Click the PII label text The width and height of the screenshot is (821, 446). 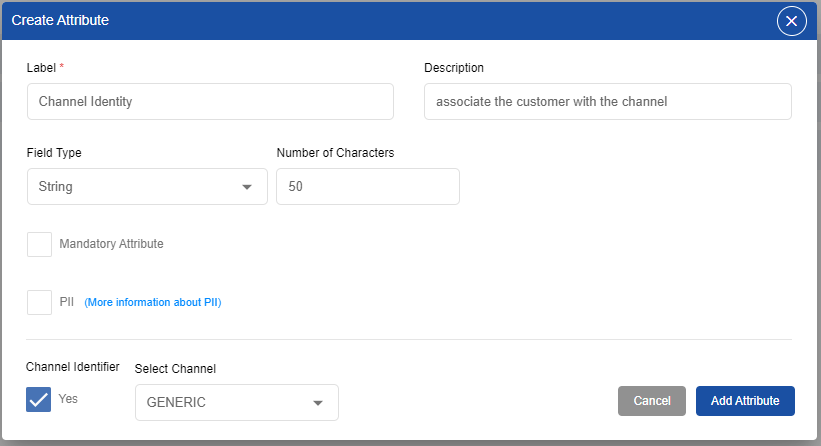pyautogui.click(x=67, y=302)
